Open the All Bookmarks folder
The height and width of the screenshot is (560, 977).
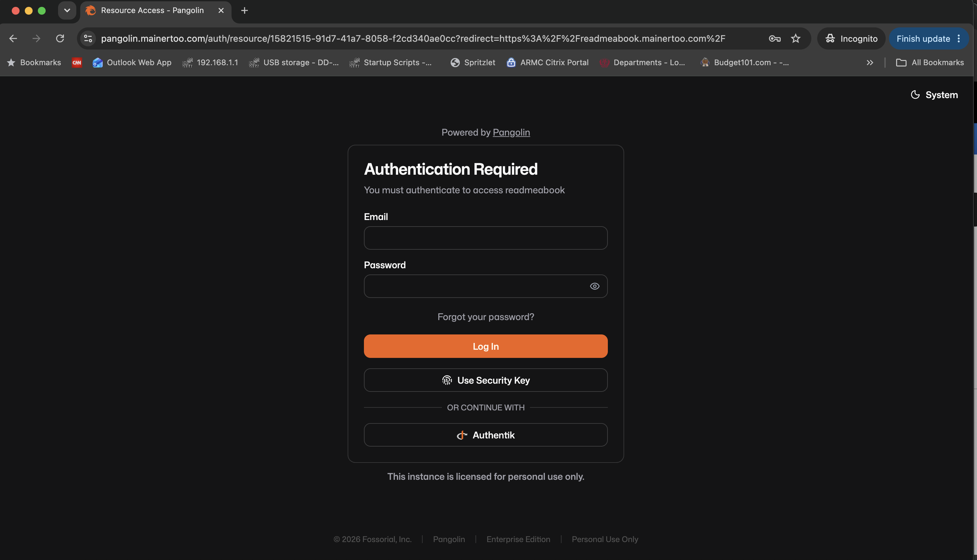pyautogui.click(x=930, y=62)
